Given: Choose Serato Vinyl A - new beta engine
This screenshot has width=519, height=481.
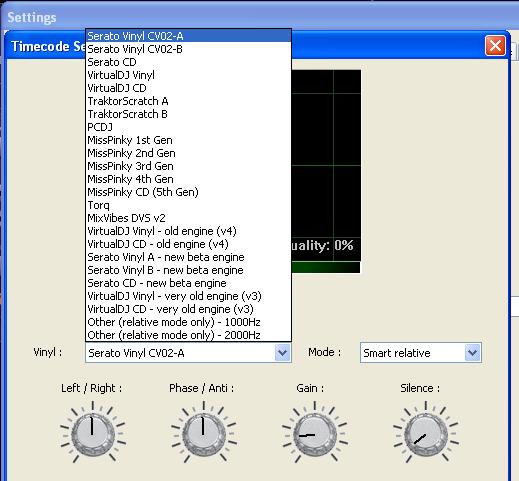Looking at the screenshot, I should point(188,257).
